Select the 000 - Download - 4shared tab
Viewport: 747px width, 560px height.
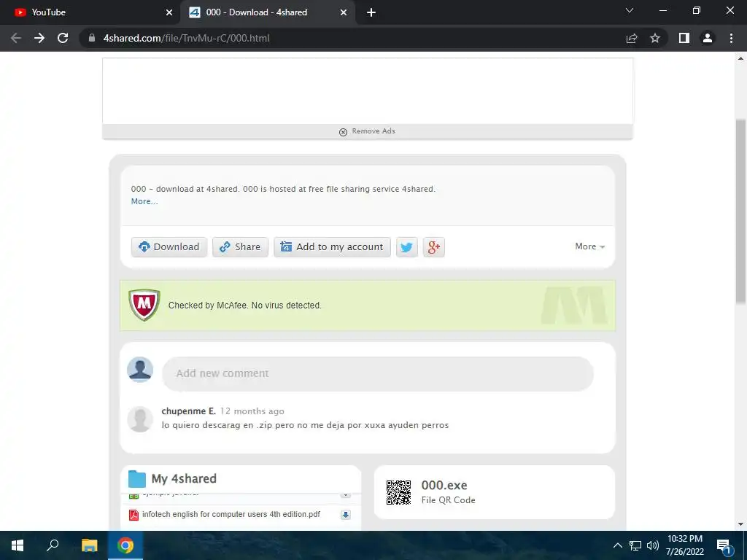(267, 12)
